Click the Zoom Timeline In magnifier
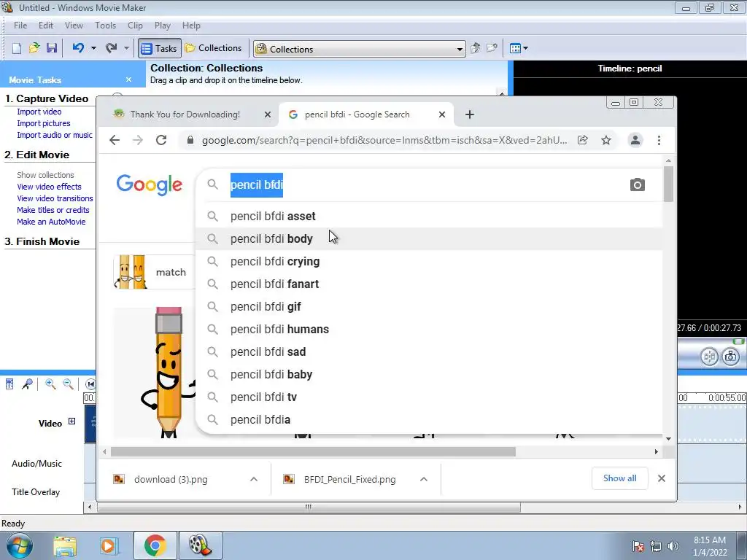The image size is (747, 560). (x=50, y=384)
